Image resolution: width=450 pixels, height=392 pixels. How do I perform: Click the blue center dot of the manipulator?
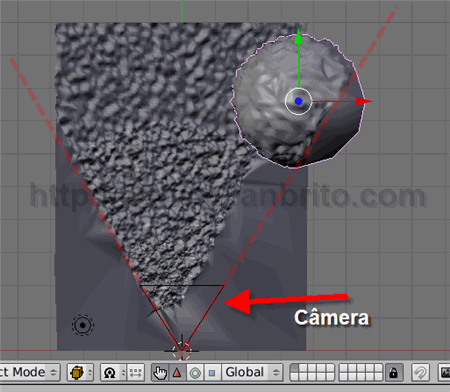299,101
